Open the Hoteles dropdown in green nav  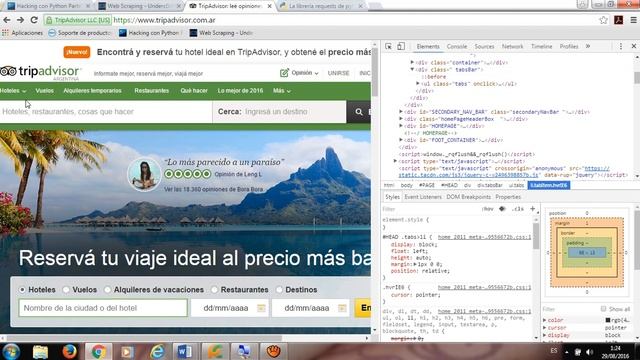click(13, 91)
